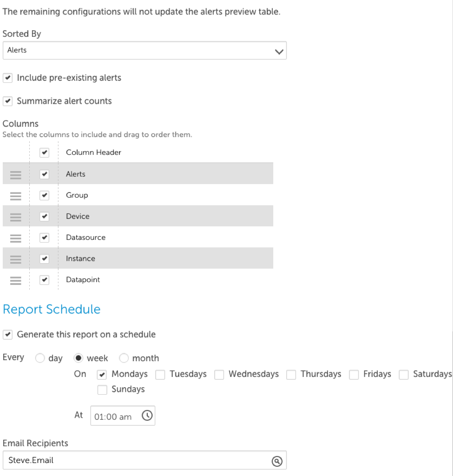This screenshot has width=453, height=476.
Task: Uncheck the Column Header checkbox
Action: [44, 152]
